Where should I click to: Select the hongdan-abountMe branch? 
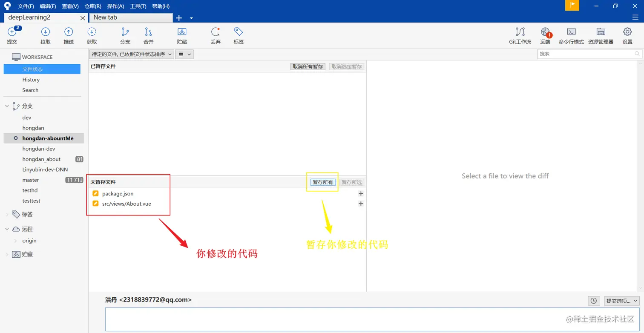point(43,138)
